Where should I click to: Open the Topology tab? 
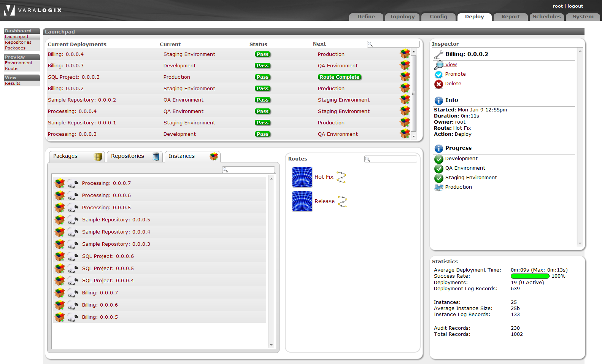(402, 17)
